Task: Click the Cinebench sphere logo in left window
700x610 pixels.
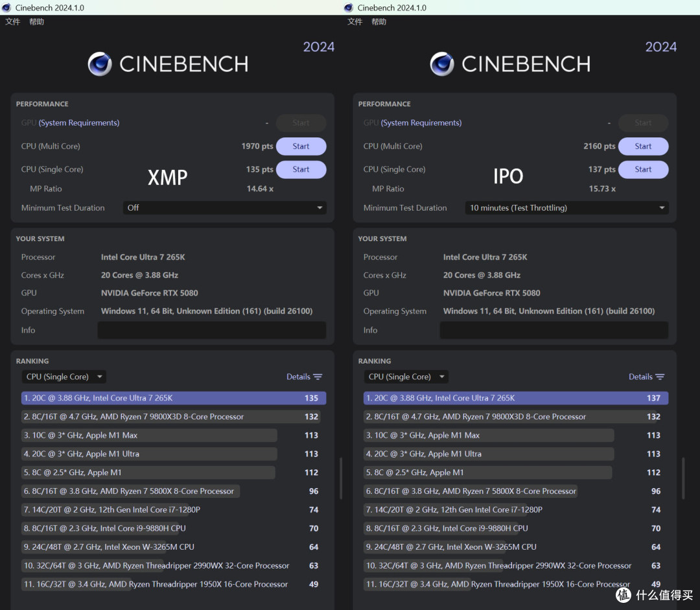Action: [100, 64]
